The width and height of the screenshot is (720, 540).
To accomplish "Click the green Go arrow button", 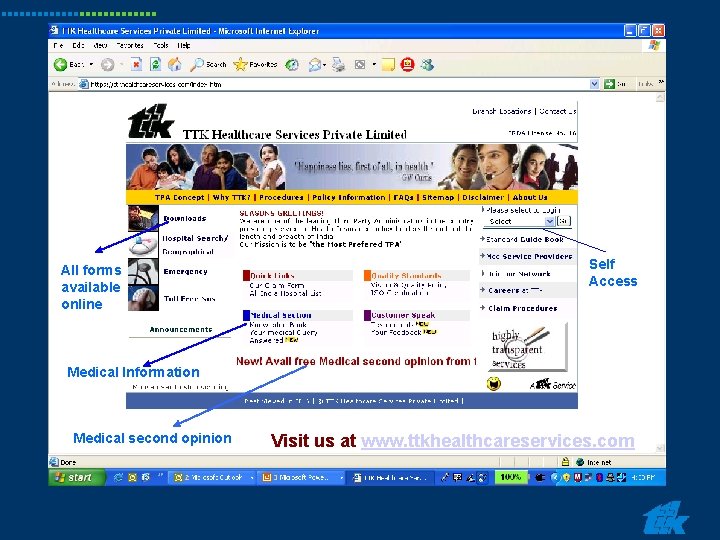I will [609, 84].
